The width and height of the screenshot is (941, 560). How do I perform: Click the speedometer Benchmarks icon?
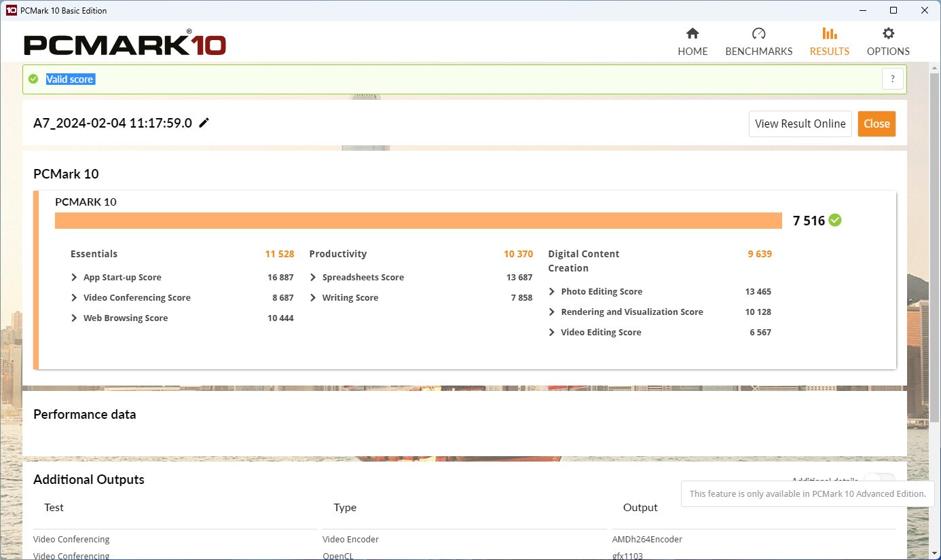point(758,33)
